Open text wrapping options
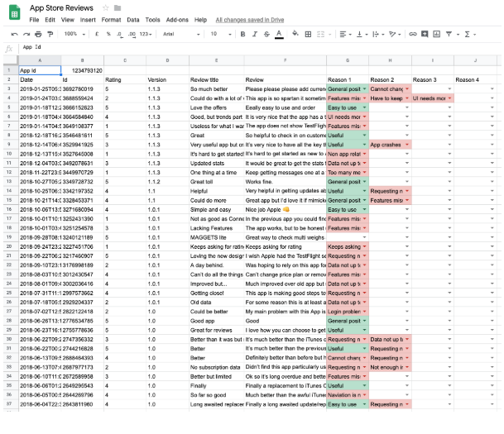 point(378,34)
